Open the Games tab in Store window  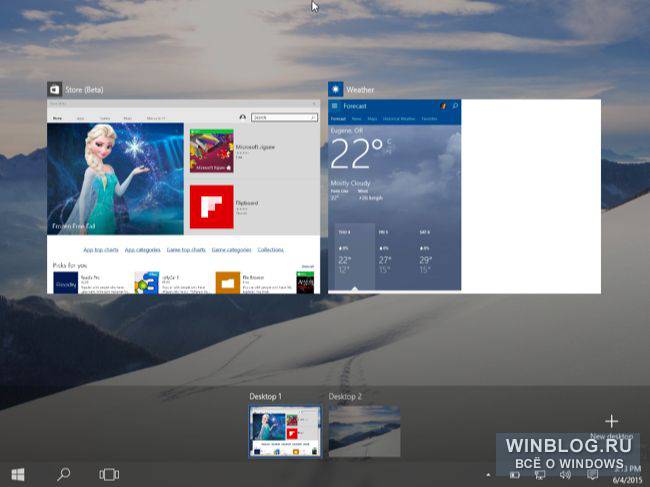(x=105, y=118)
